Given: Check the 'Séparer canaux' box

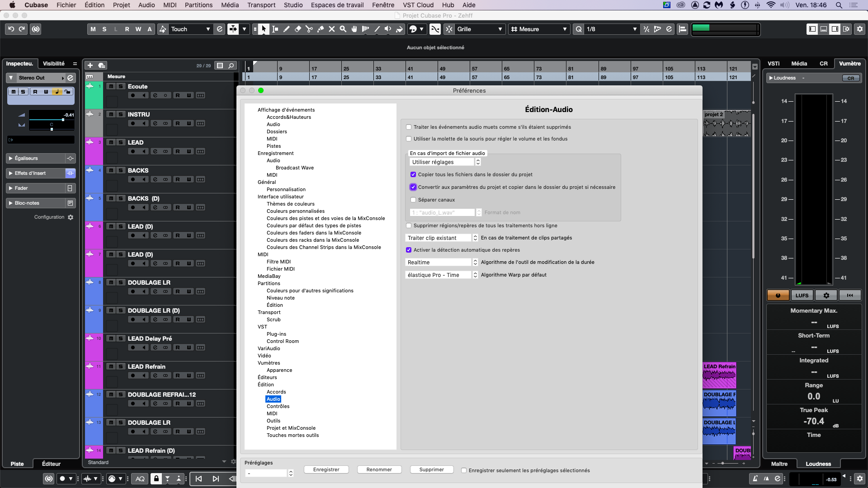Looking at the screenshot, I should [x=413, y=200].
